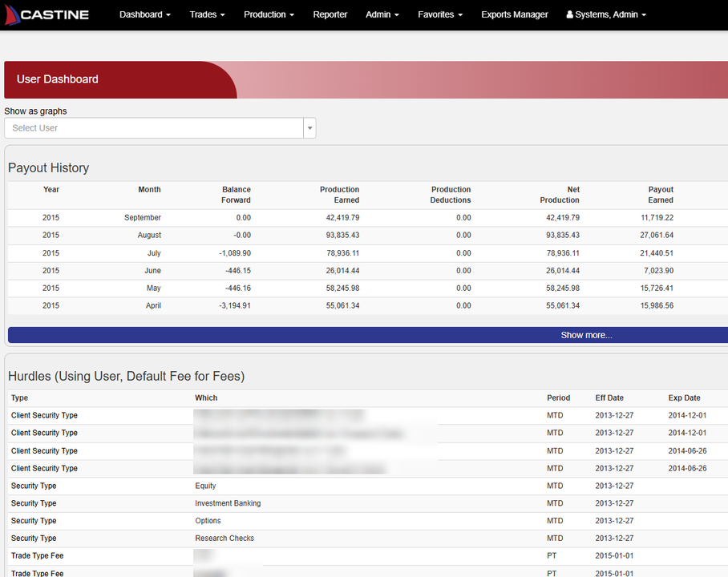Click the Year column header
This screenshot has height=577, width=728.
(x=51, y=189)
